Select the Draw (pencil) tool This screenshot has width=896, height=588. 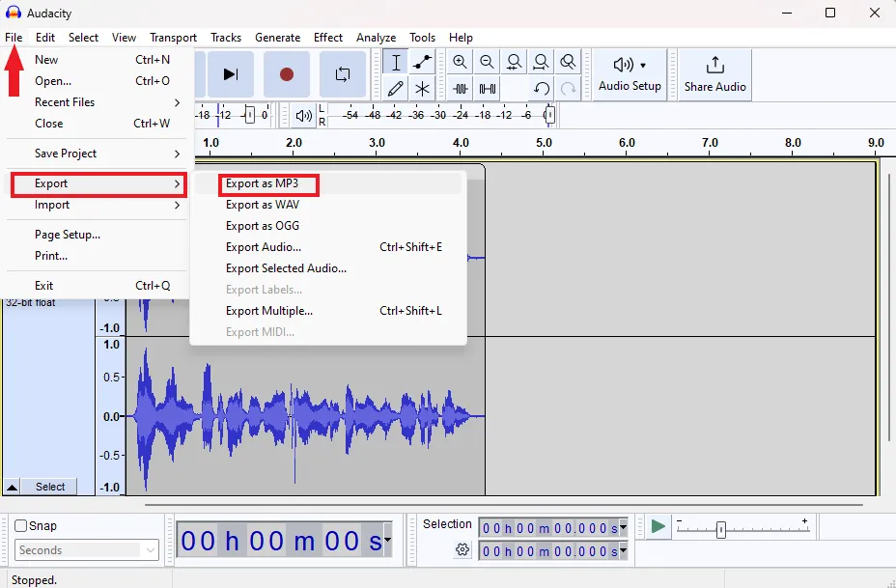click(396, 89)
